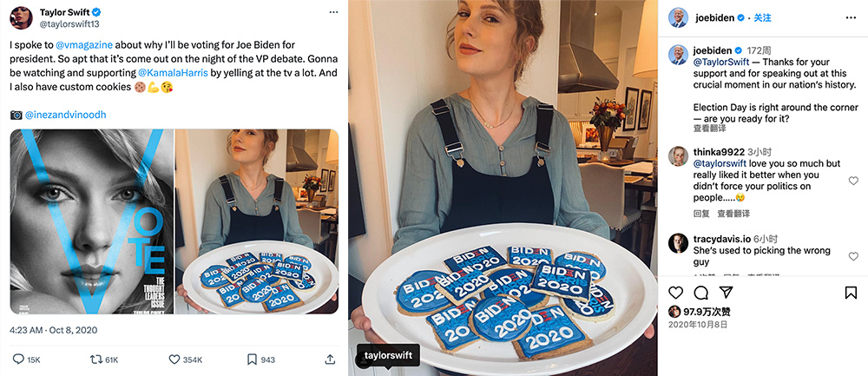Viewport: 868px width, 376px height.
Task: Open the @KamalaHarris profile link
Action: pyautogui.click(x=173, y=73)
